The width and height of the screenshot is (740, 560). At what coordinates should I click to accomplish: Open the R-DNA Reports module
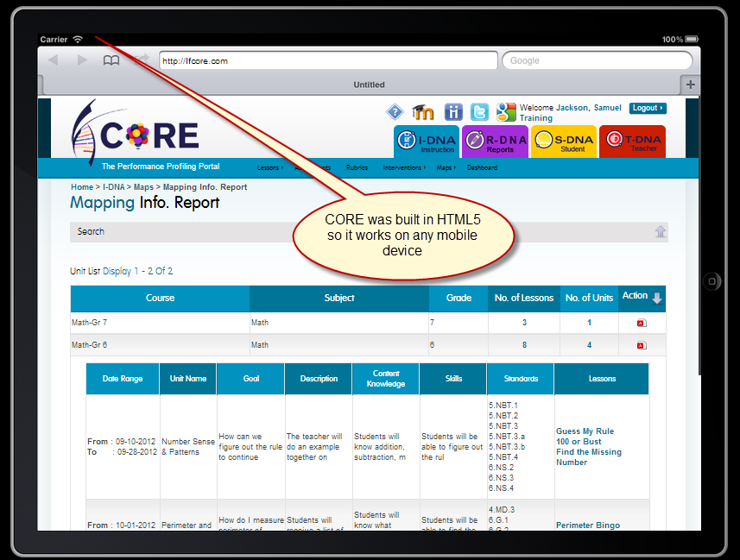(495, 141)
